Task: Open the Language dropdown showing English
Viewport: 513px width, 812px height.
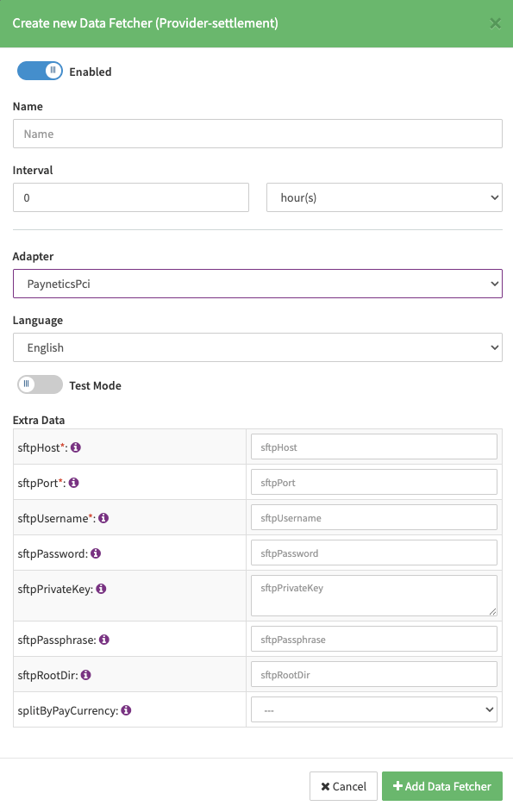Action: 258,347
